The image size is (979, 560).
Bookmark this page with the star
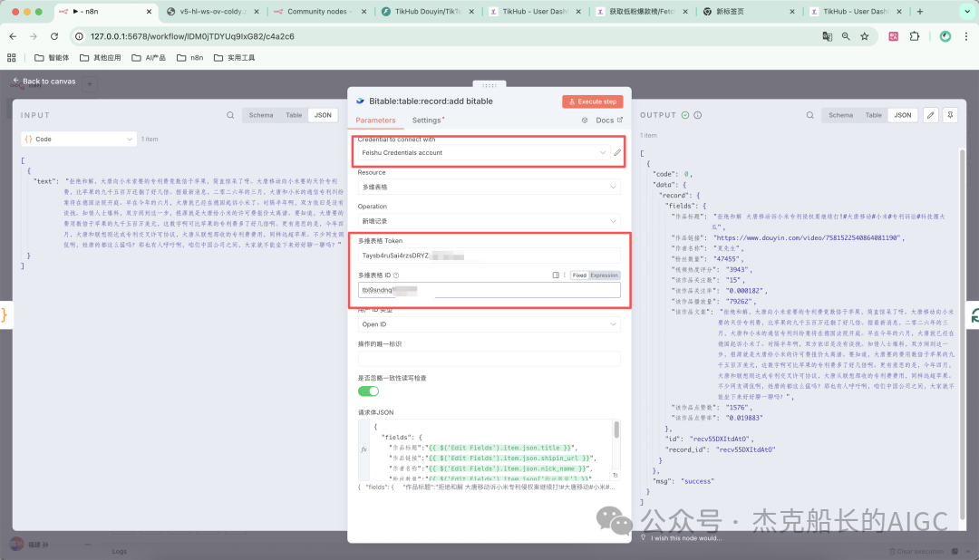point(865,36)
